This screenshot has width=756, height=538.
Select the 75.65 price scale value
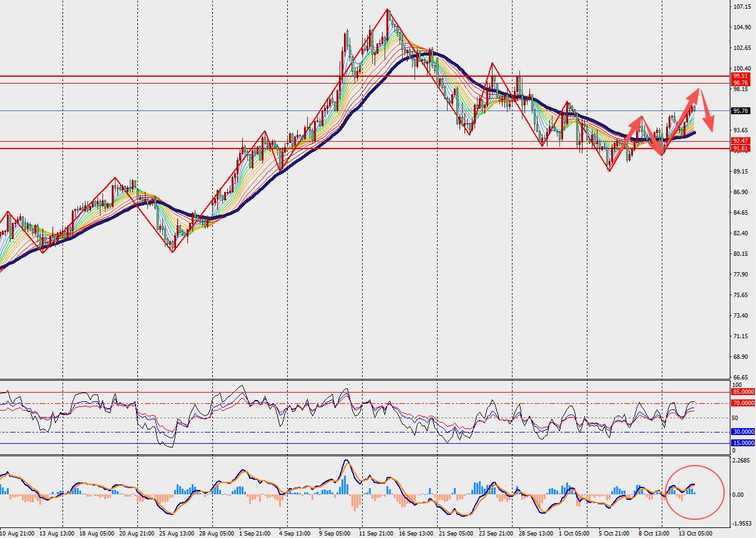pyautogui.click(x=741, y=295)
